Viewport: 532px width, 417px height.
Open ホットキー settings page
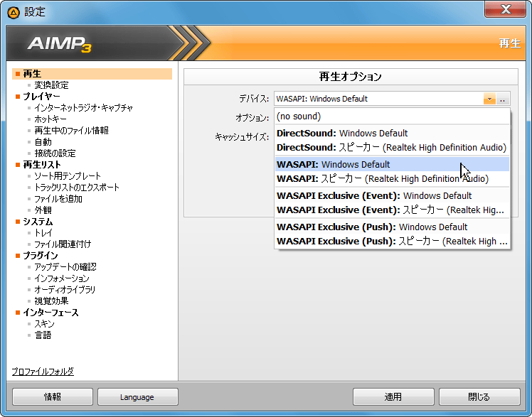(50, 119)
